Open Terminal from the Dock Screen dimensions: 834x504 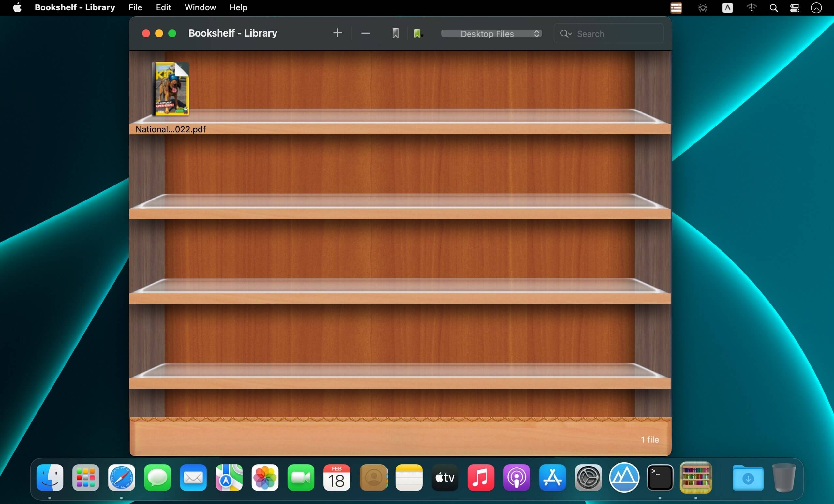(x=659, y=478)
